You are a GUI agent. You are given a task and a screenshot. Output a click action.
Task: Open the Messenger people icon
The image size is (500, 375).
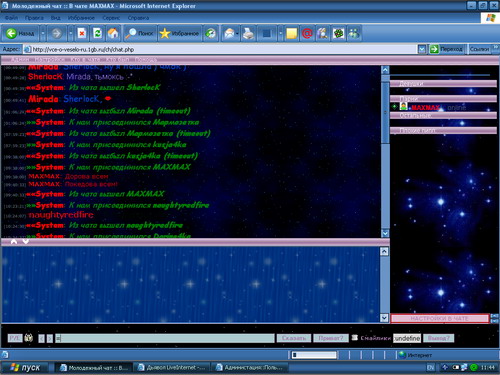(354, 33)
